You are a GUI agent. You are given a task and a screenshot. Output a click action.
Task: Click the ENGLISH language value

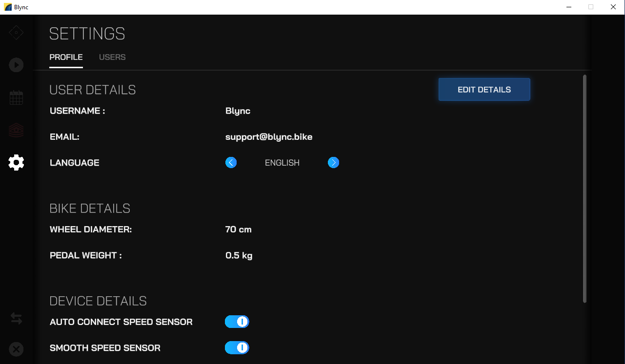[282, 163]
